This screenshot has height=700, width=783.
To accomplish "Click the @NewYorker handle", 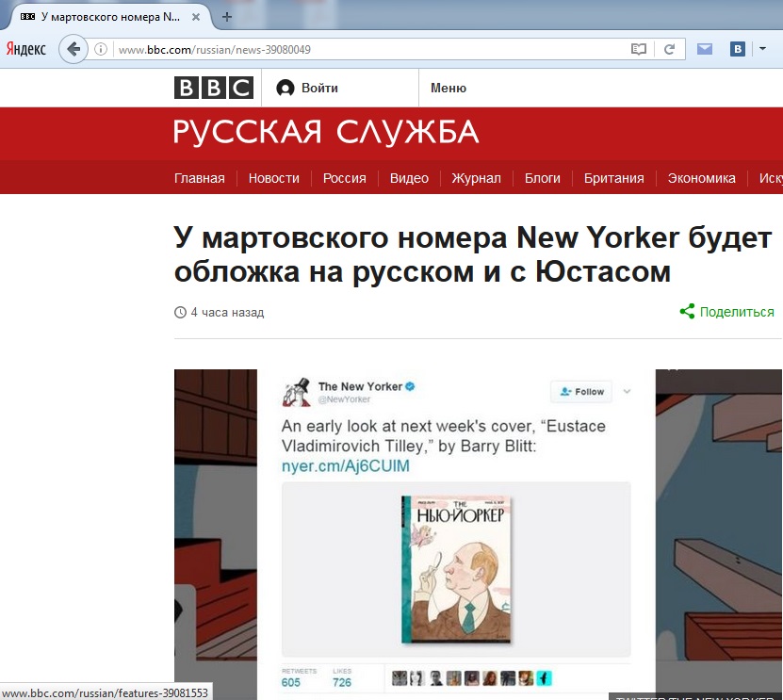I will click(x=344, y=399).
